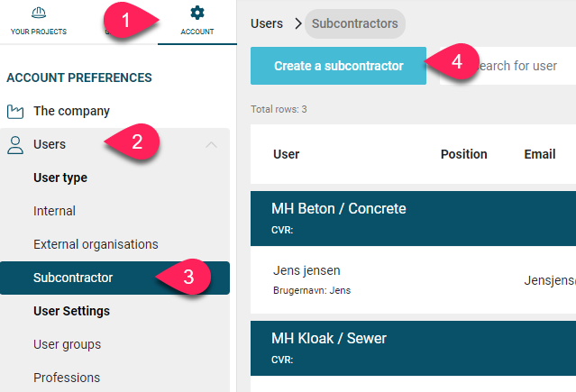Click the Account gear icon

pyautogui.click(x=197, y=13)
